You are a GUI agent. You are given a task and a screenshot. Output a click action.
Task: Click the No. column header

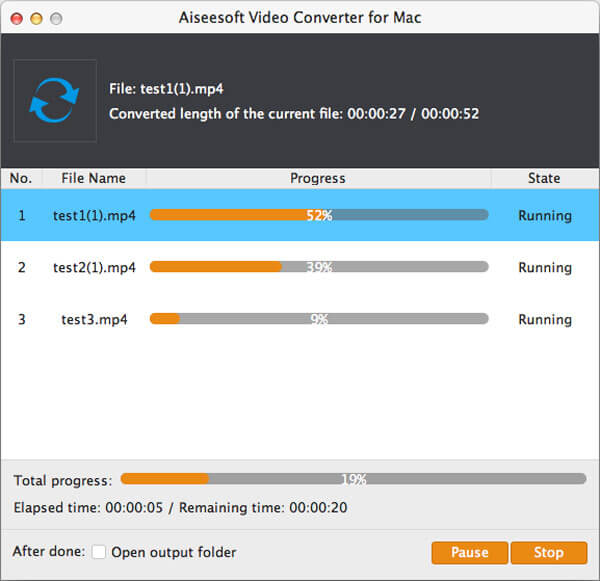point(21,178)
